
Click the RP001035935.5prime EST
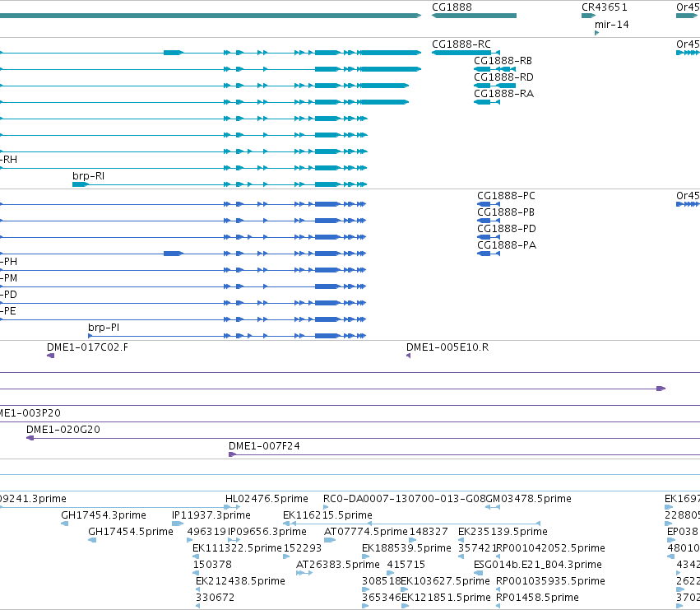(498, 590)
